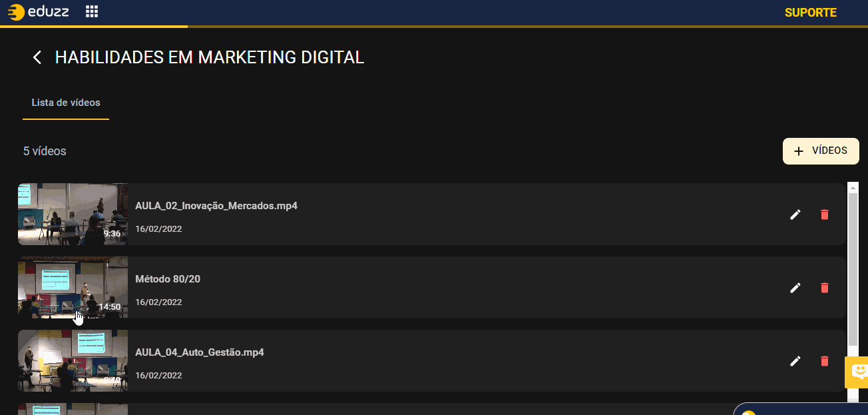Open the AULA_02 video thumbnail
This screenshot has width=868, height=415.
[x=73, y=214]
